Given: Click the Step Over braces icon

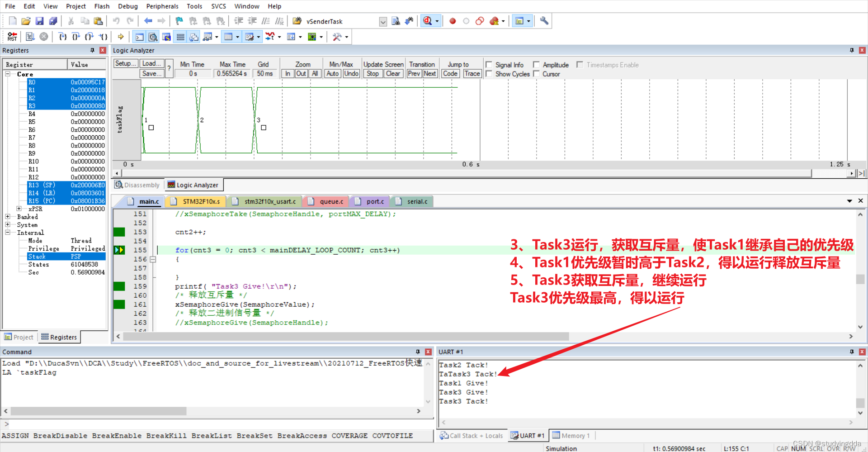Looking at the screenshot, I should pyautogui.click(x=76, y=37).
